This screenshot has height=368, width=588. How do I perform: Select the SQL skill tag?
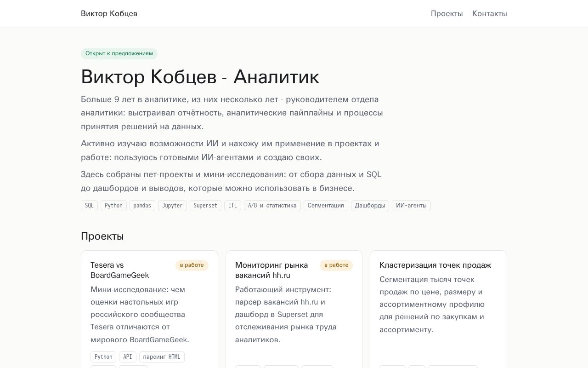pos(89,206)
